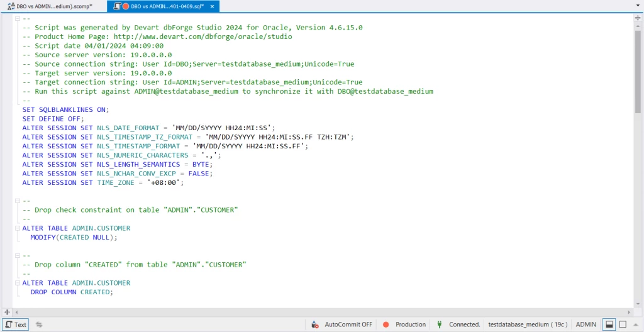Click the red Production category dot in the status bar

(x=386, y=324)
